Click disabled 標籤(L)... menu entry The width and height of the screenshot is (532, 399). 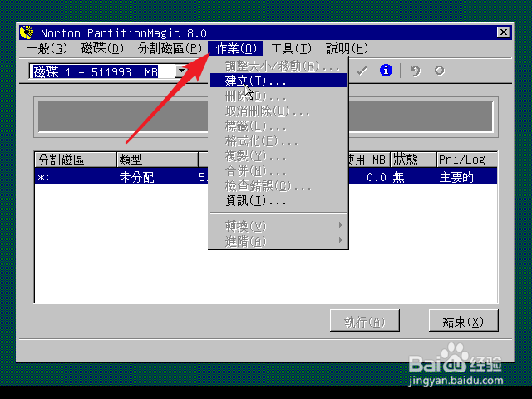[278, 126]
